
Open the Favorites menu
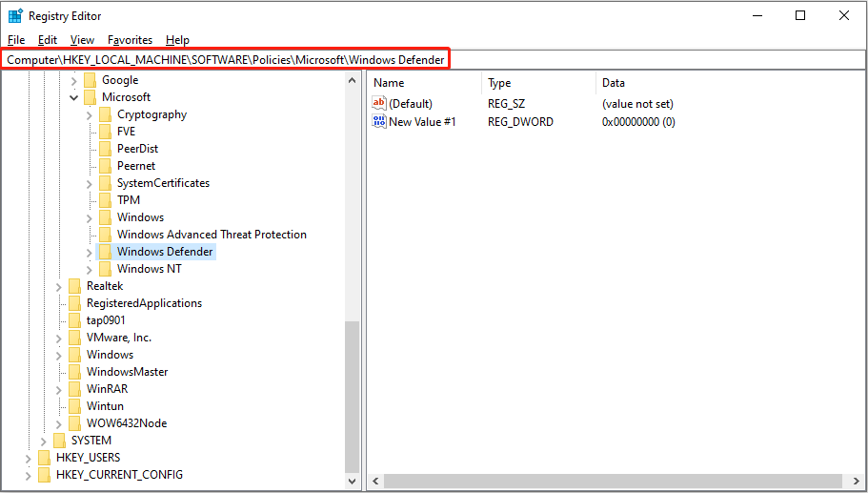coord(130,40)
